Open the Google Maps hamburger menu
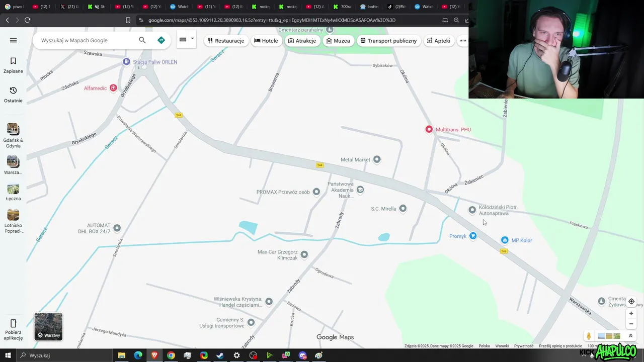The width and height of the screenshot is (644, 362). (x=13, y=40)
